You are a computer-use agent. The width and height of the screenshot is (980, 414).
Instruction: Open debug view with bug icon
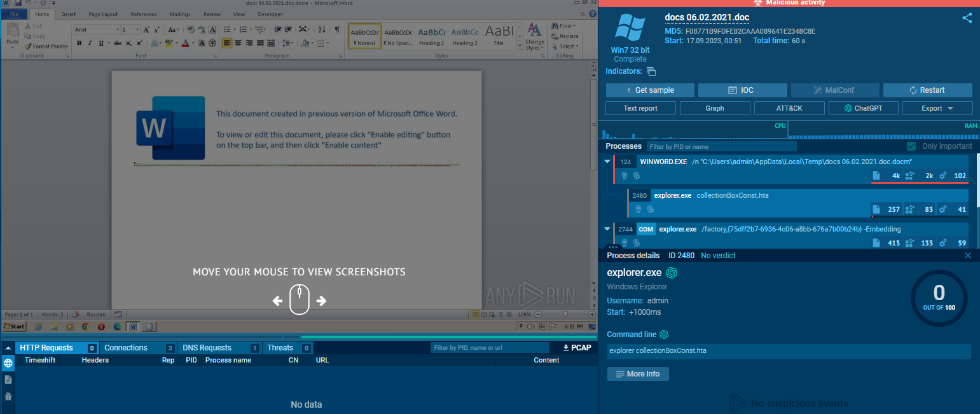point(8,396)
